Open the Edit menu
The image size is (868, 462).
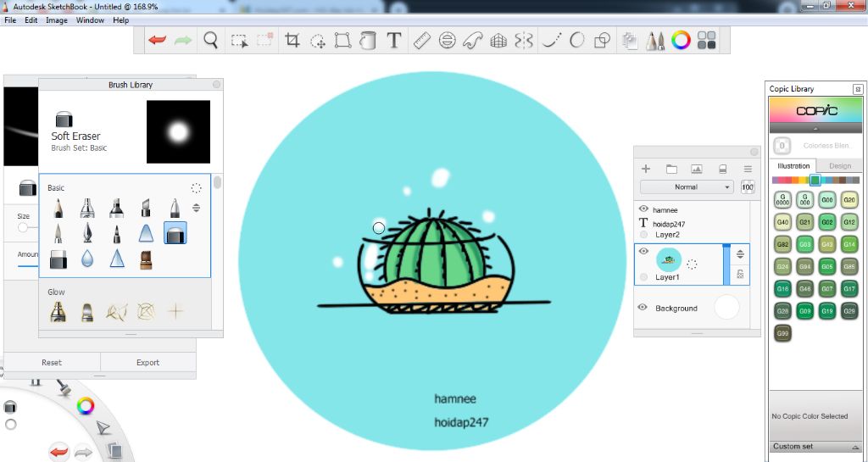pos(31,19)
